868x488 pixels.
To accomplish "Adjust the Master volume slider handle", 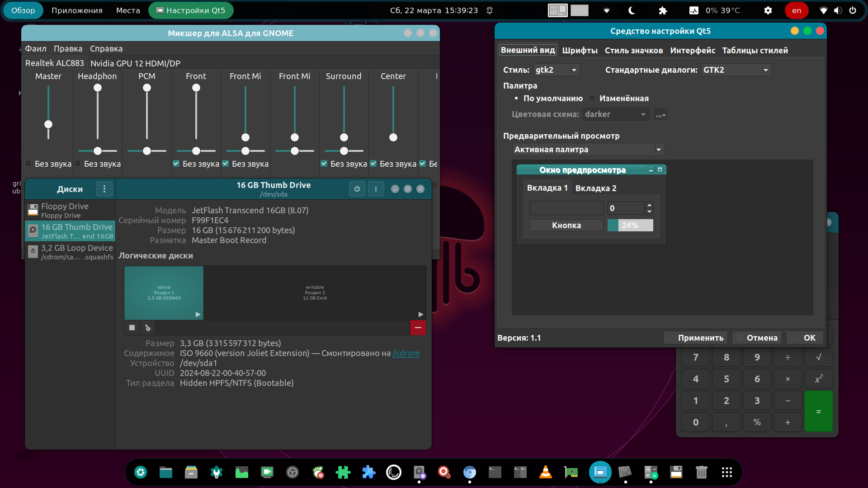I will (48, 125).
